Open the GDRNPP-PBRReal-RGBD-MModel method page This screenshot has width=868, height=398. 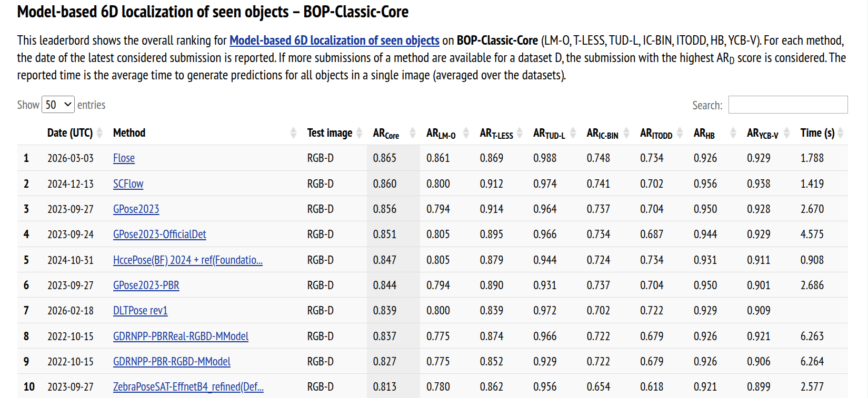pyautogui.click(x=181, y=335)
